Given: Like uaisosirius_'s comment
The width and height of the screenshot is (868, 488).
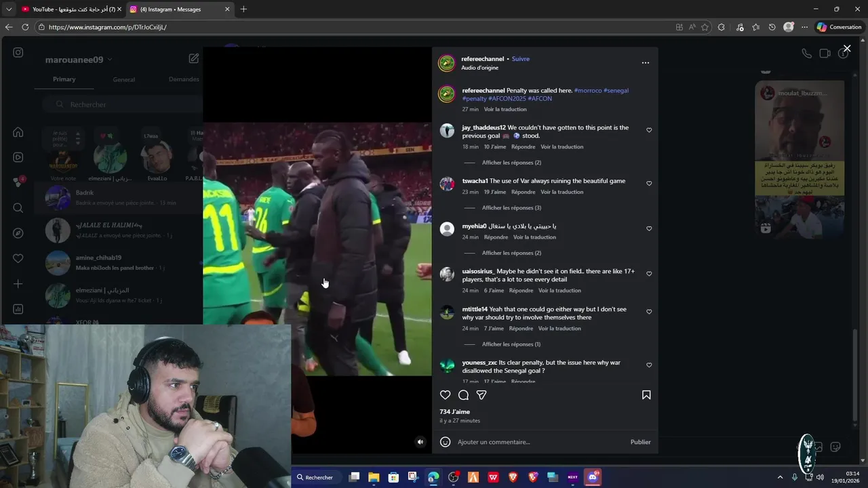Looking at the screenshot, I should click(x=649, y=274).
